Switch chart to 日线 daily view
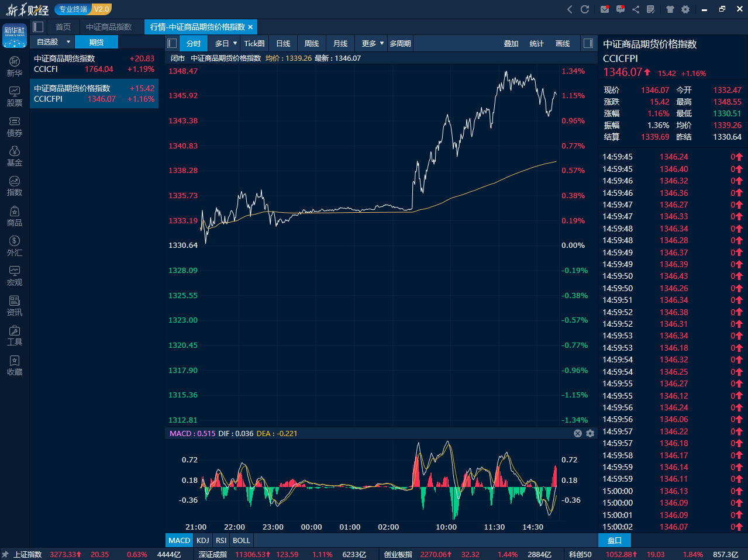Screen dimensions: 748x560 [283, 43]
